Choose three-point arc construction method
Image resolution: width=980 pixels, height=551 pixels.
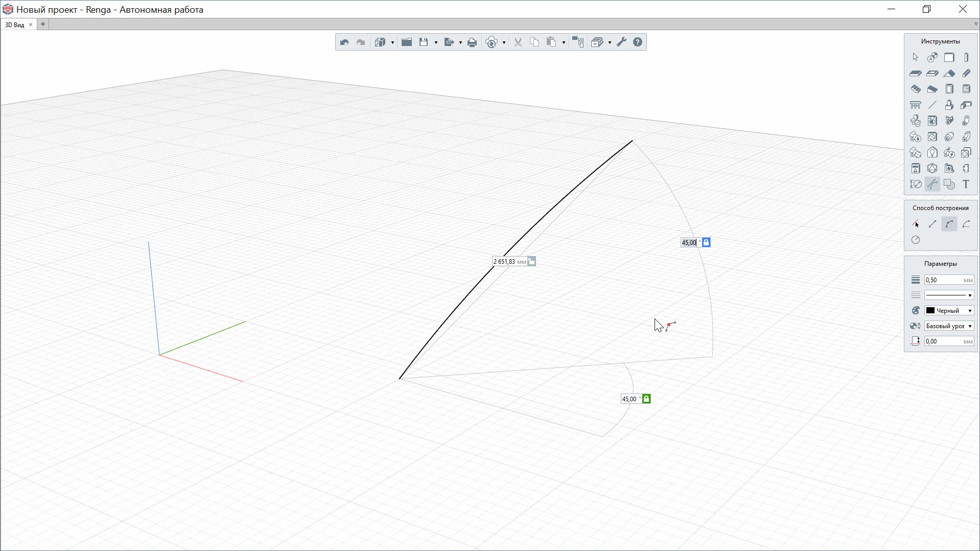point(949,224)
